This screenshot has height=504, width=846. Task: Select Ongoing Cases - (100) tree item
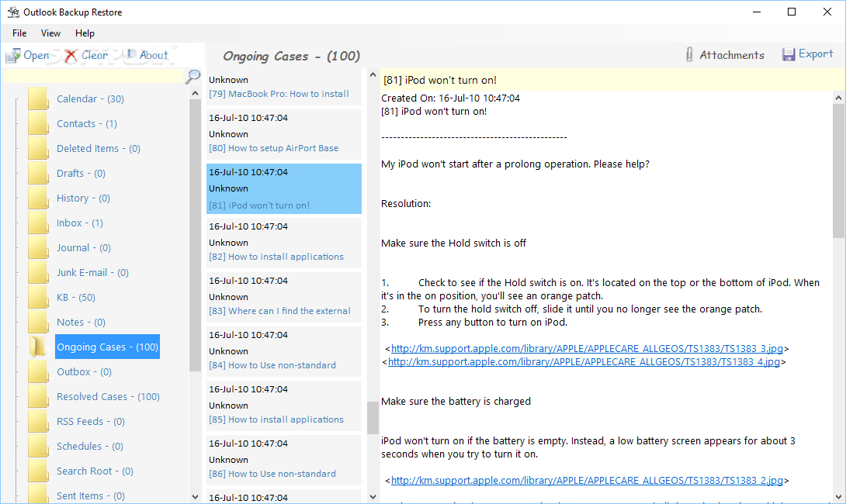click(x=107, y=347)
